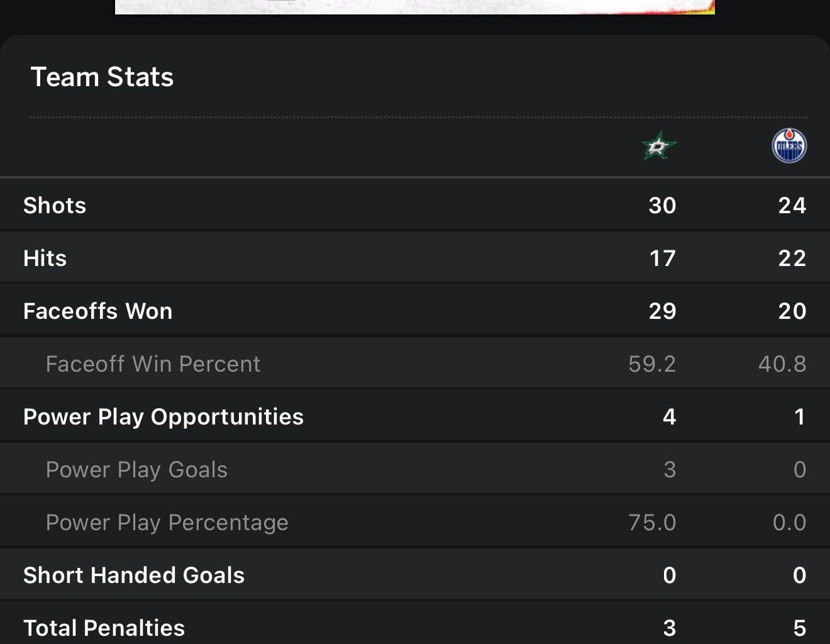Select the Team Stats heading
Image resolution: width=830 pixels, height=644 pixels.
point(102,77)
